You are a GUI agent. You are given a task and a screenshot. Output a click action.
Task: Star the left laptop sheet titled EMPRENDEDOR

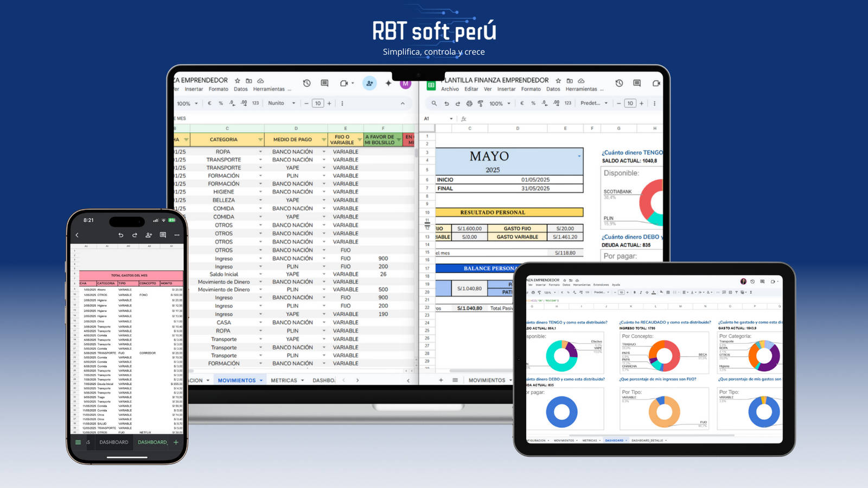(x=238, y=80)
